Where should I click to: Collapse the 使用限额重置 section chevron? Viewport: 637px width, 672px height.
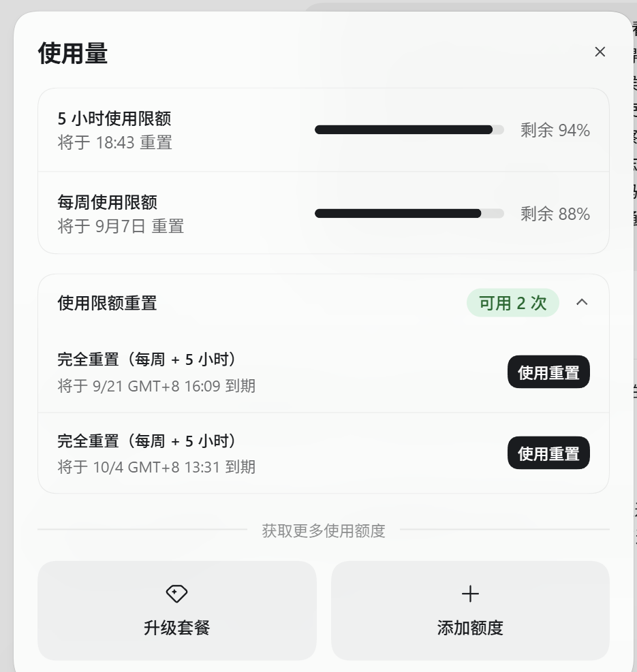point(582,302)
